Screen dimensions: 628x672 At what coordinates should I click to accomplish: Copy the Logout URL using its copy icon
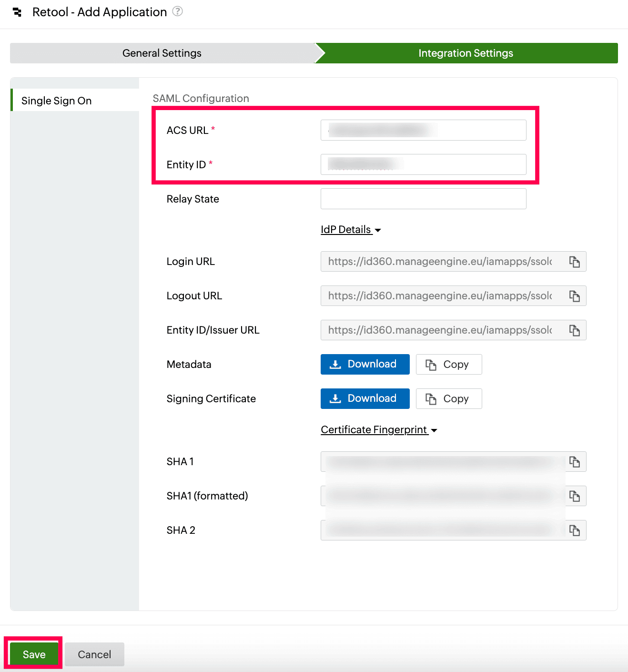coord(575,295)
